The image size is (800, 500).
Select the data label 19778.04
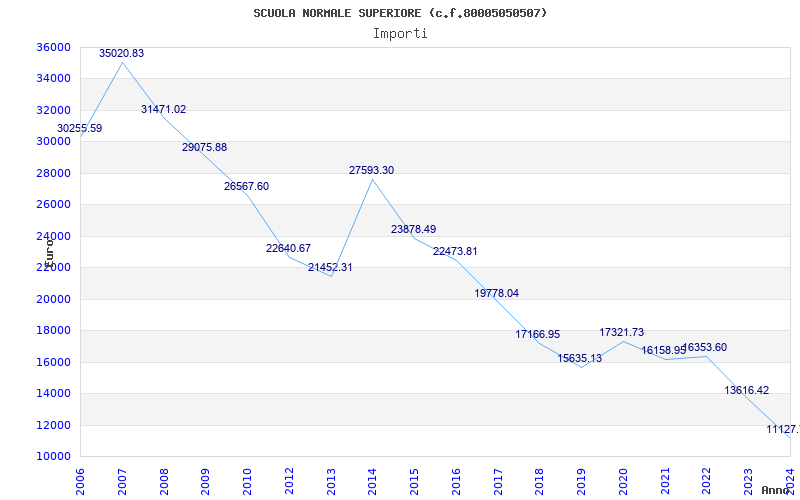click(496, 293)
